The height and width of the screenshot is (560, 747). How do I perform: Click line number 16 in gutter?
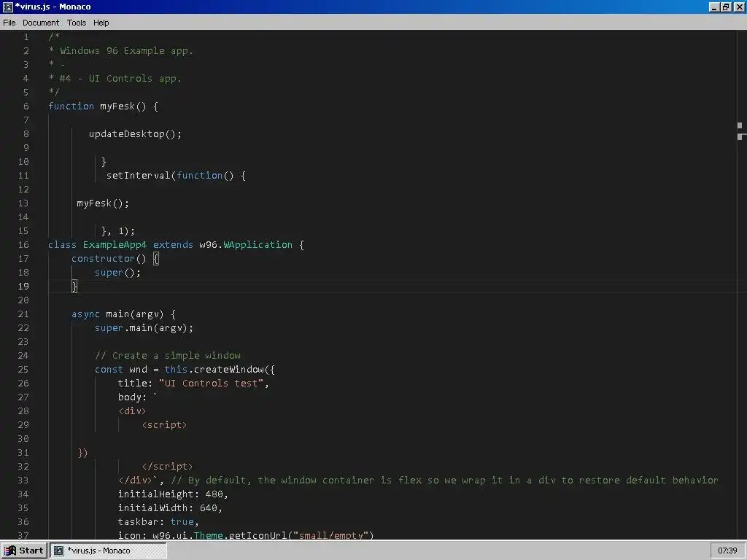tap(23, 245)
